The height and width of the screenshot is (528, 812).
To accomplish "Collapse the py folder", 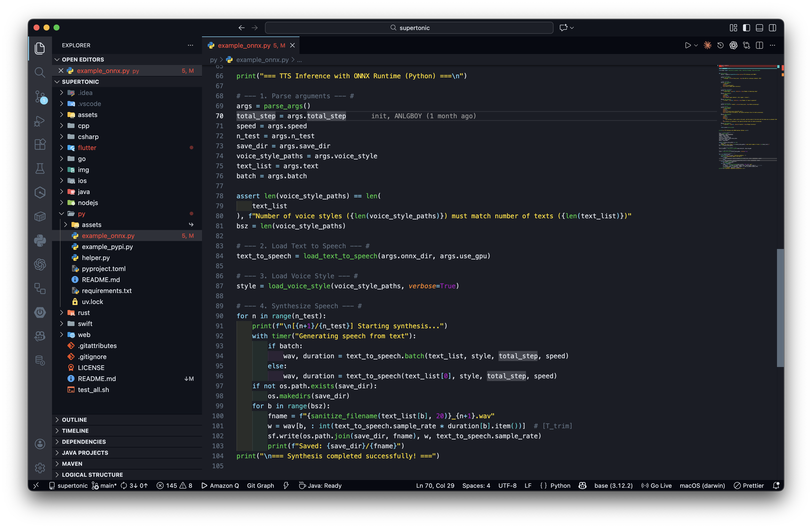I will [x=81, y=213].
